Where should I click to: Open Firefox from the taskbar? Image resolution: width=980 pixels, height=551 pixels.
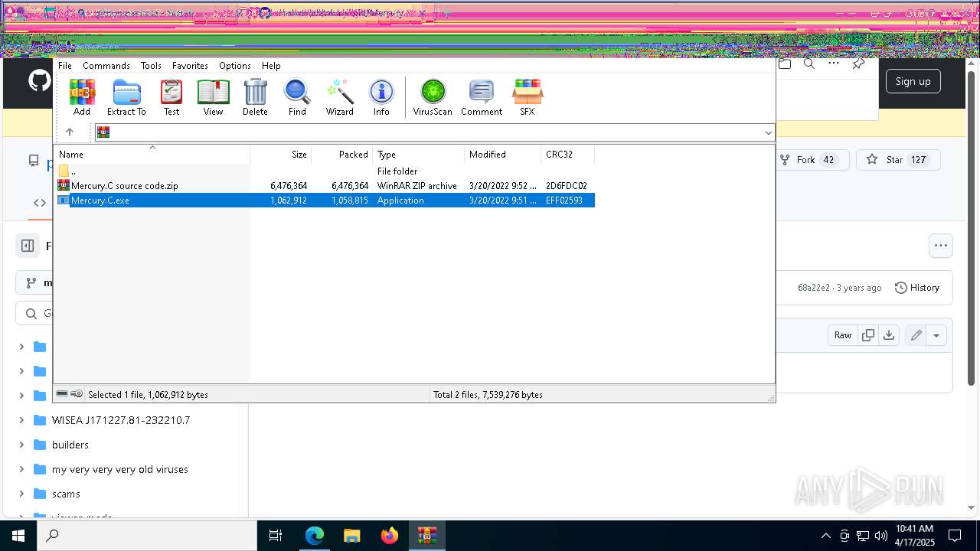pyautogui.click(x=390, y=536)
